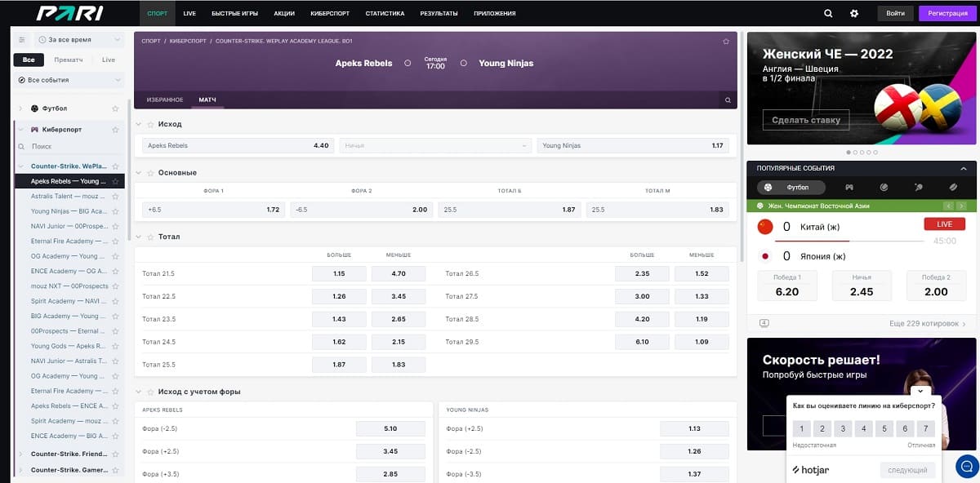Open the live chat support bubble

(967, 467)
